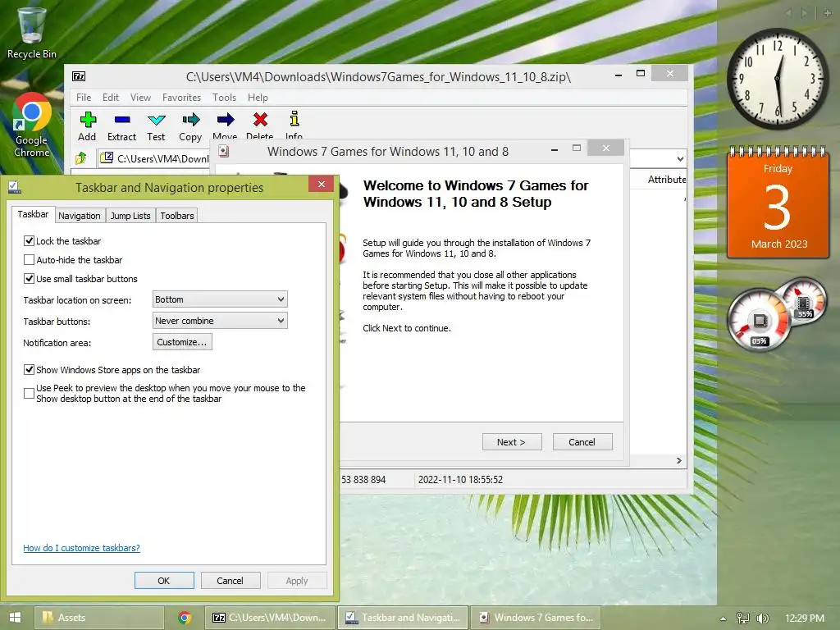The height and width of the screenshot is (630, 840).
Task: Click the Copy icon in 7-Zip toolbar
Action: tap(190, 120)
